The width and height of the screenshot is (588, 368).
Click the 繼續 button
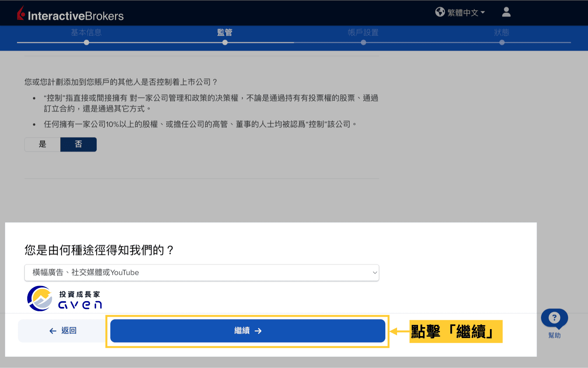pyautogui.click(x=247, y=330)
